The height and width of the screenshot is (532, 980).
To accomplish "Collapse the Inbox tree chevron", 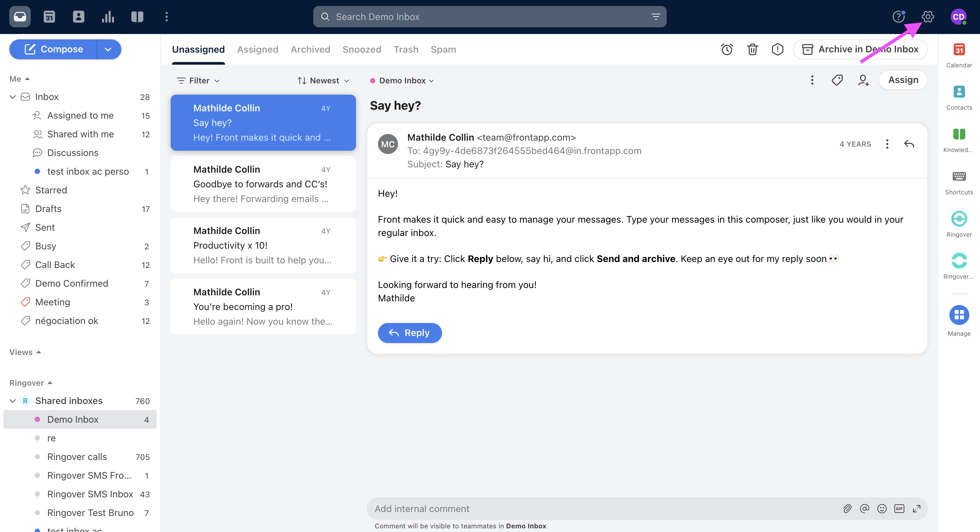I will [13, 97].
